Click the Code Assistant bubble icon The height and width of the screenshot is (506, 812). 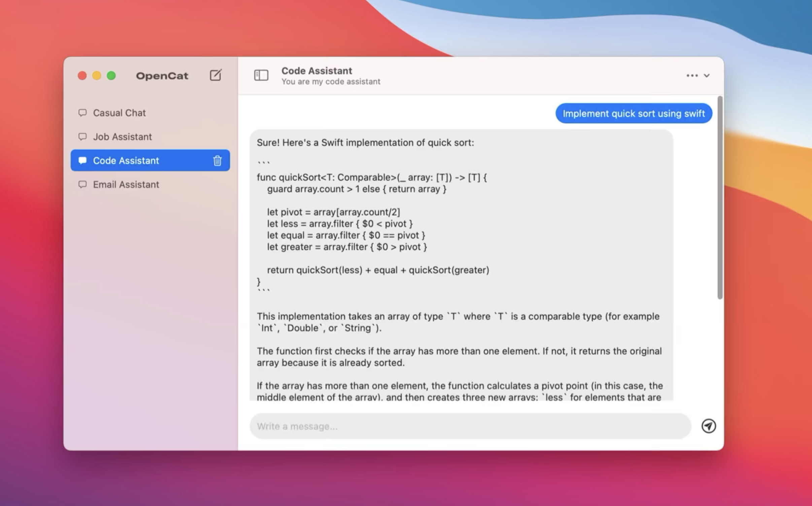point(82,160)
